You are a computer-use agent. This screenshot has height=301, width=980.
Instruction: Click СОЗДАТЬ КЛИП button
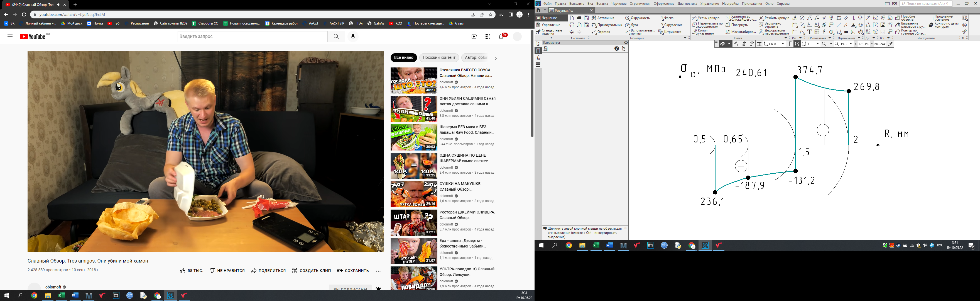tap(311, 271)
